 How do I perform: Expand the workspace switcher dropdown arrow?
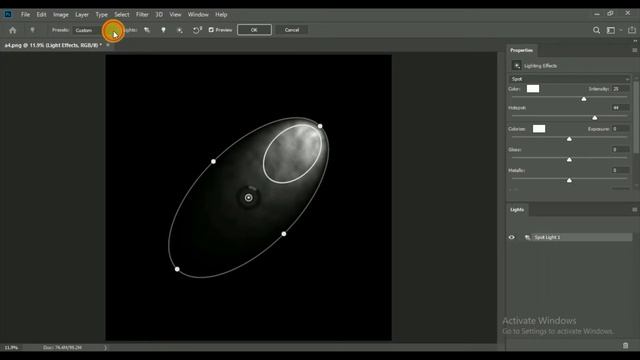click(x=621, y=30)
